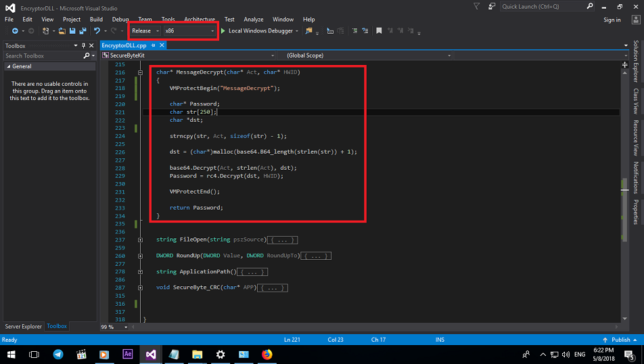Pin the Toolbox panel auto-hide pushpin

[x=83, y=45]
